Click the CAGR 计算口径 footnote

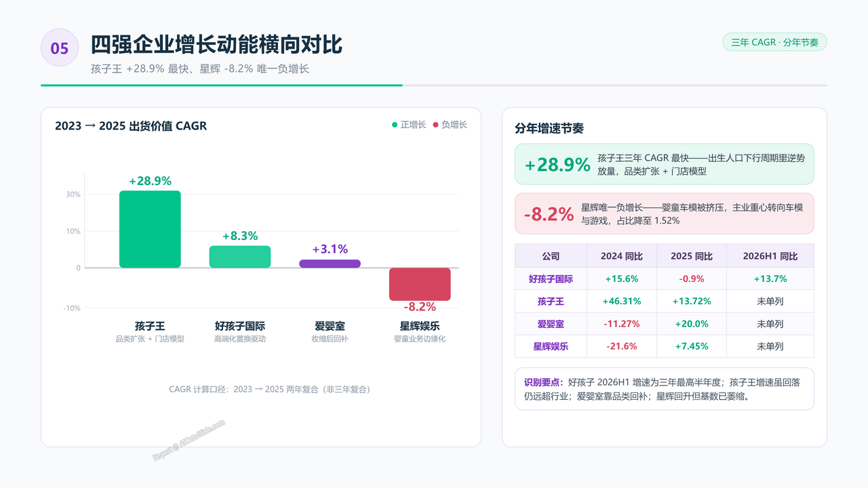[271, 389]
